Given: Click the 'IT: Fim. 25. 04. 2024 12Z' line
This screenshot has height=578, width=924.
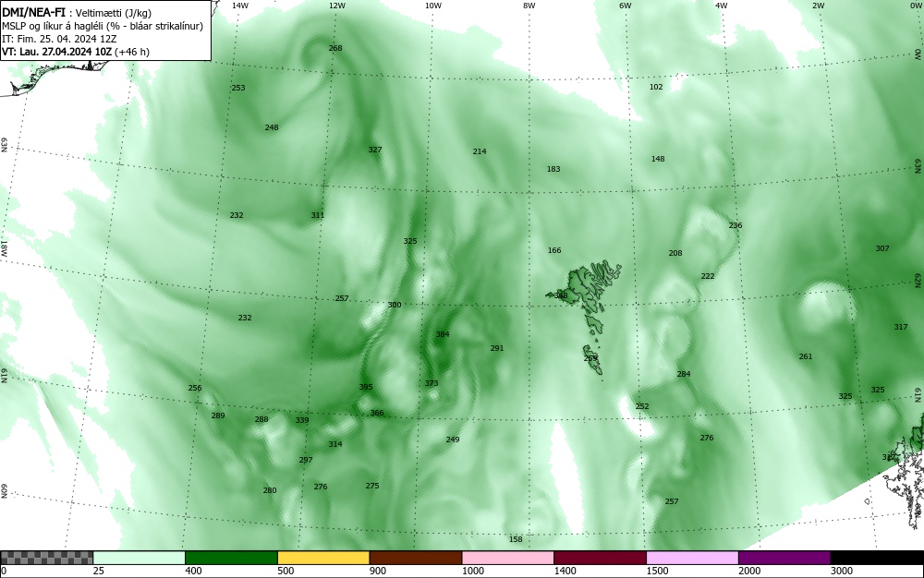Looking at the screenshot, I should coord(59,39).
